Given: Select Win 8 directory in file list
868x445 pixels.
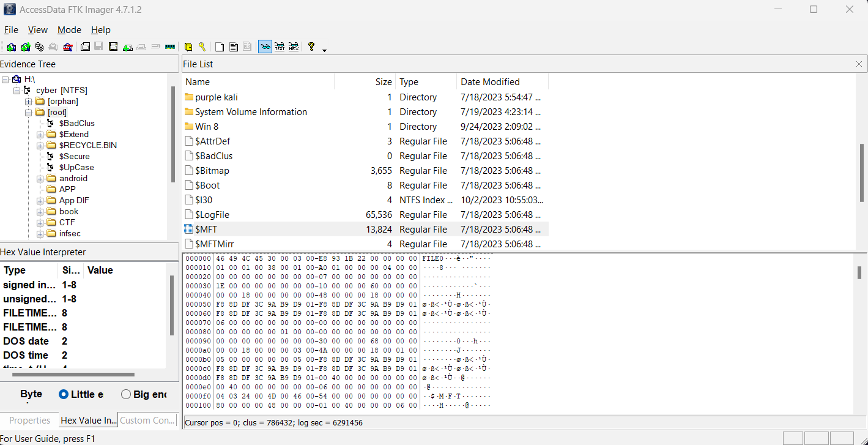Looking at the screenshot, I should (x=365, y=127).
